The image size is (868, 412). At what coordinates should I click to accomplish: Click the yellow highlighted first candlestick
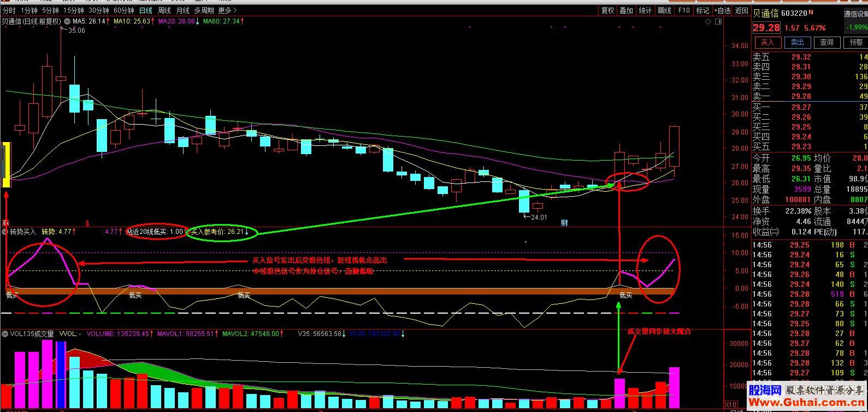click(x=7, y=164)
